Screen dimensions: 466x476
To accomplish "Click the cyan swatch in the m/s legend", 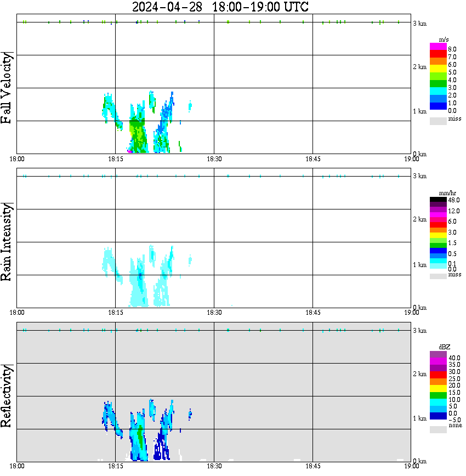I will (438, 91).
